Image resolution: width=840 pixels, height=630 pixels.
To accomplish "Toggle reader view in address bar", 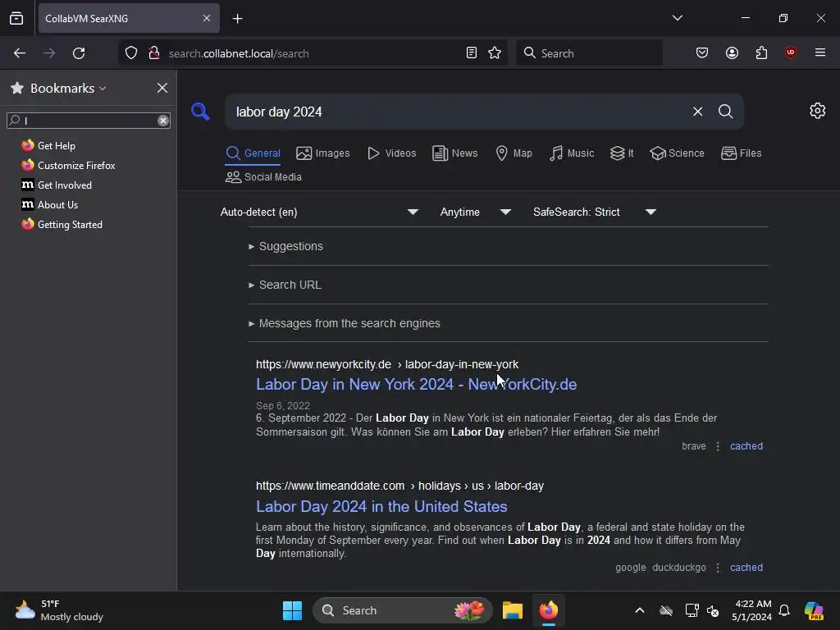I will pos(472,53).
